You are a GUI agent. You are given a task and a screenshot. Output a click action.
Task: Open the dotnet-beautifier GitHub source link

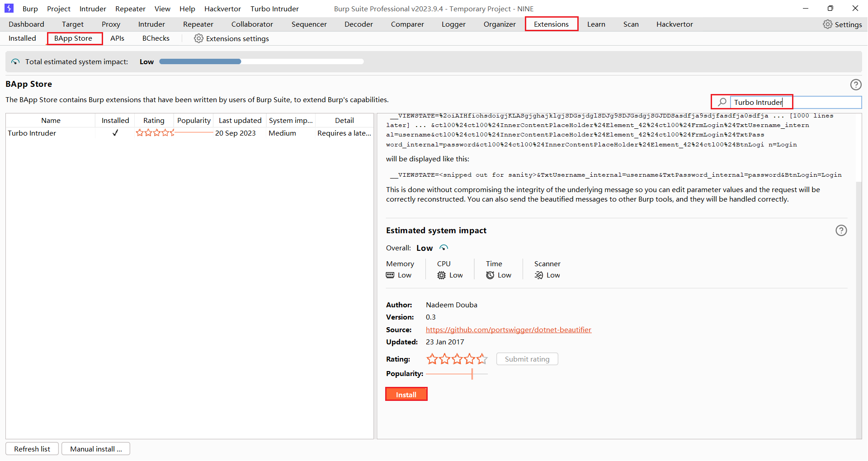(509, 330)
